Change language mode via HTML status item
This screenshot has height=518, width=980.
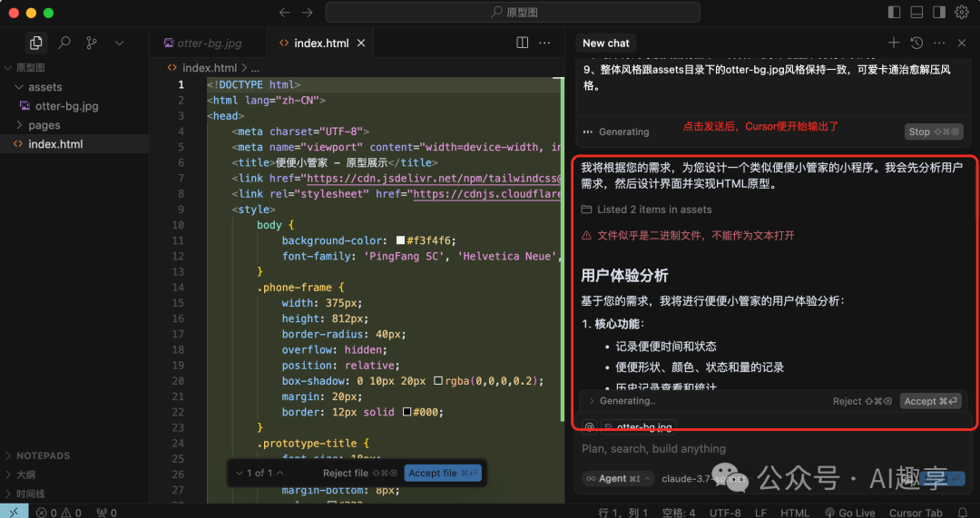pos(795,513)
